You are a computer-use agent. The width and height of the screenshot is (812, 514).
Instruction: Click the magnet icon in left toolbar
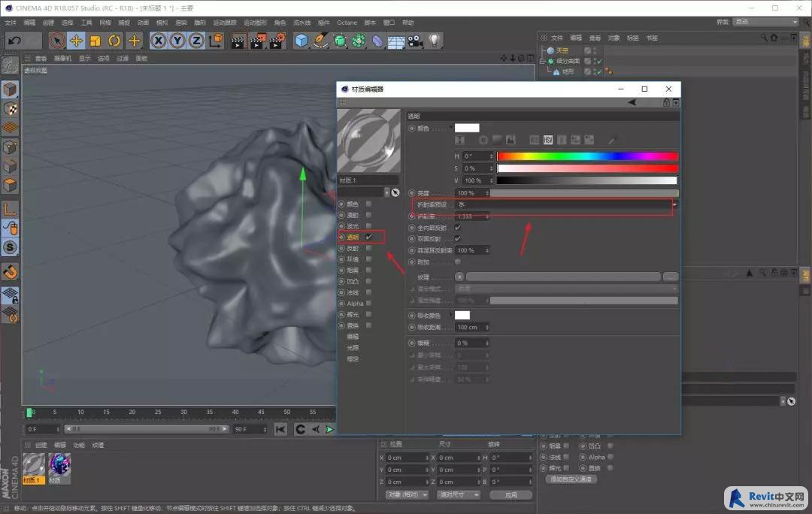point(10,271)
